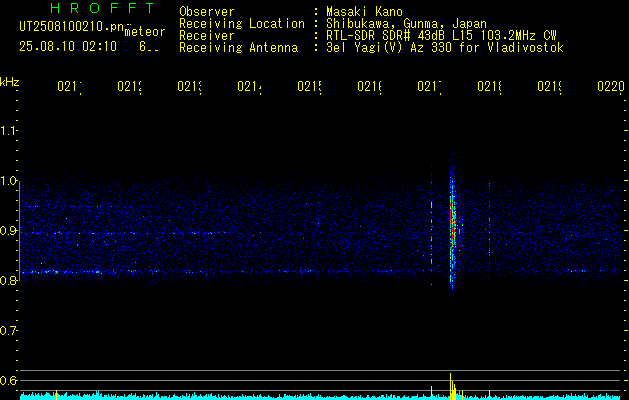Click the kHz axis unit label
The image size is (629, 400).
click(x=10, y=82)
